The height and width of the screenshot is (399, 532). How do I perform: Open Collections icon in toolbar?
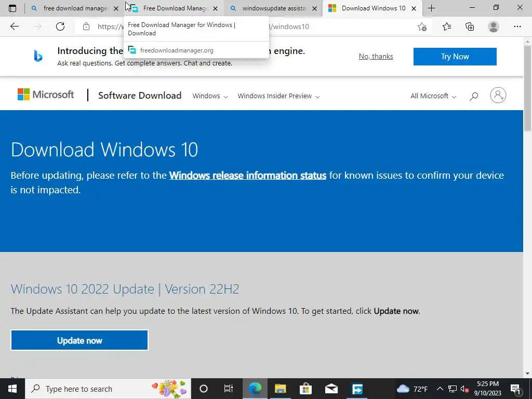470,26
